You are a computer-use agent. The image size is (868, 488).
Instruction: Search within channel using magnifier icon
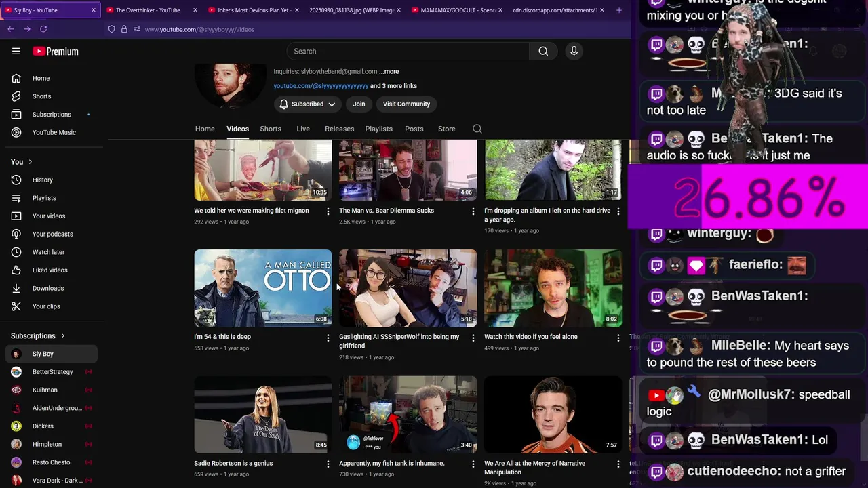tap(477, 129)
